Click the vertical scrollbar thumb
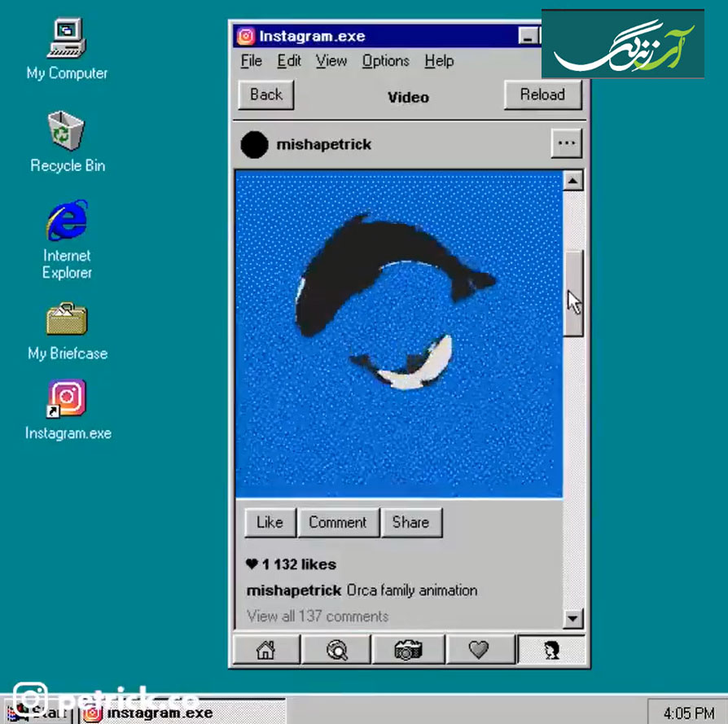The height and width of the screenshot is (724, 728). click(573, 293)
